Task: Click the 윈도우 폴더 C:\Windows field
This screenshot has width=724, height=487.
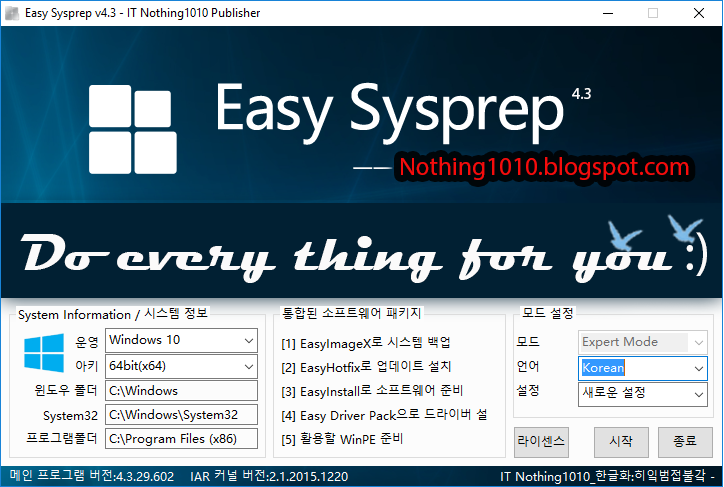Action: tap(181, 391)
